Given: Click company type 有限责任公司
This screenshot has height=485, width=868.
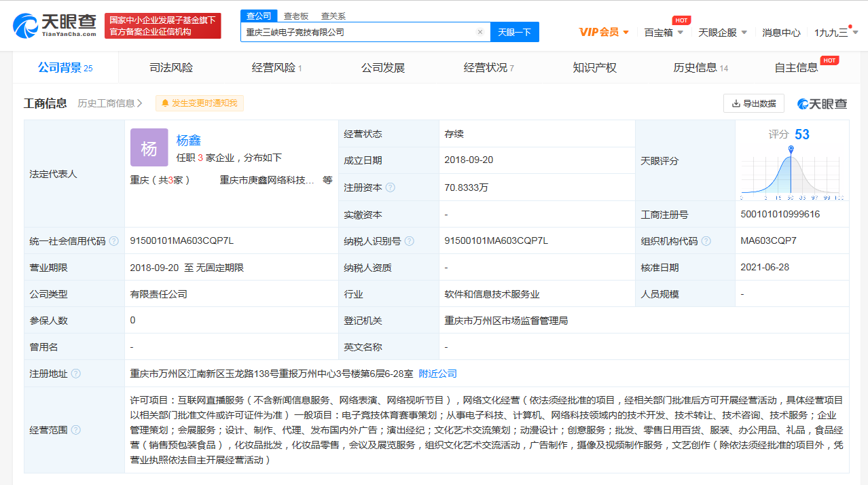Looking at the screenshot, I should tap(158, 294).
